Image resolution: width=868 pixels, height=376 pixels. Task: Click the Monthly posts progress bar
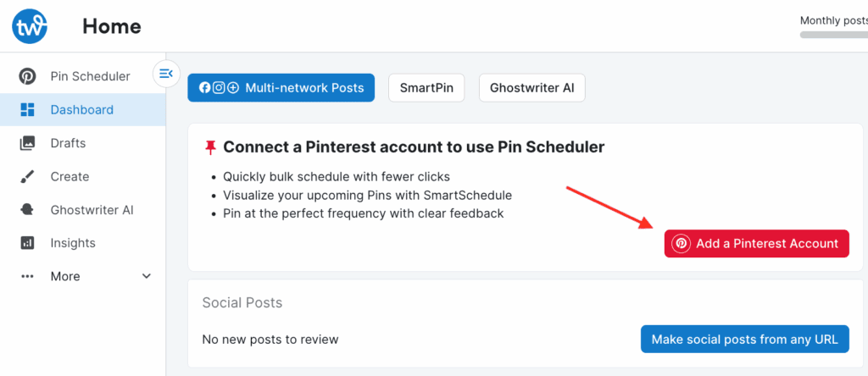(x=833, y=35)
